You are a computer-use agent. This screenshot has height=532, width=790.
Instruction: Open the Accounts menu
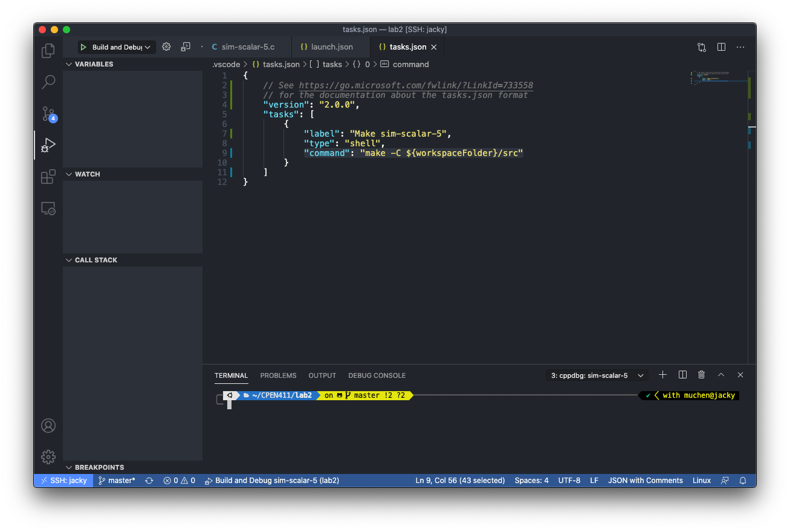(x=48, y=426)
